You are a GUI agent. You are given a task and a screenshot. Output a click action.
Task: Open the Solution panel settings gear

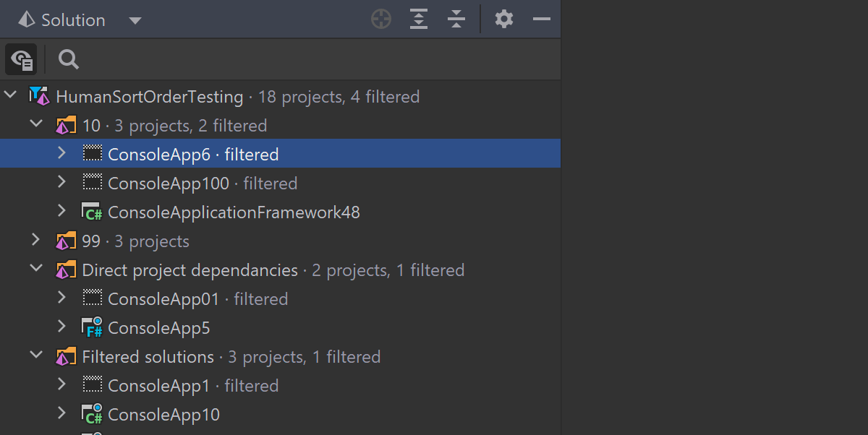pos(504,20)
